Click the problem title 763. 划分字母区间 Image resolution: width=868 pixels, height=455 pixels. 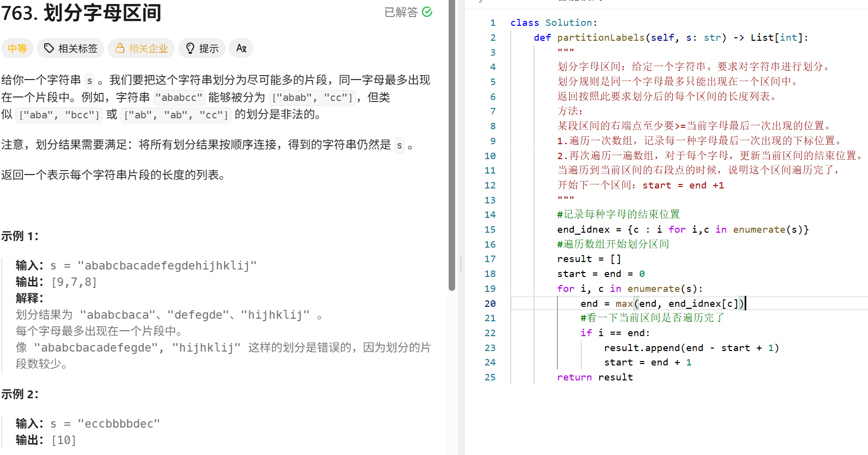point(81,13)
